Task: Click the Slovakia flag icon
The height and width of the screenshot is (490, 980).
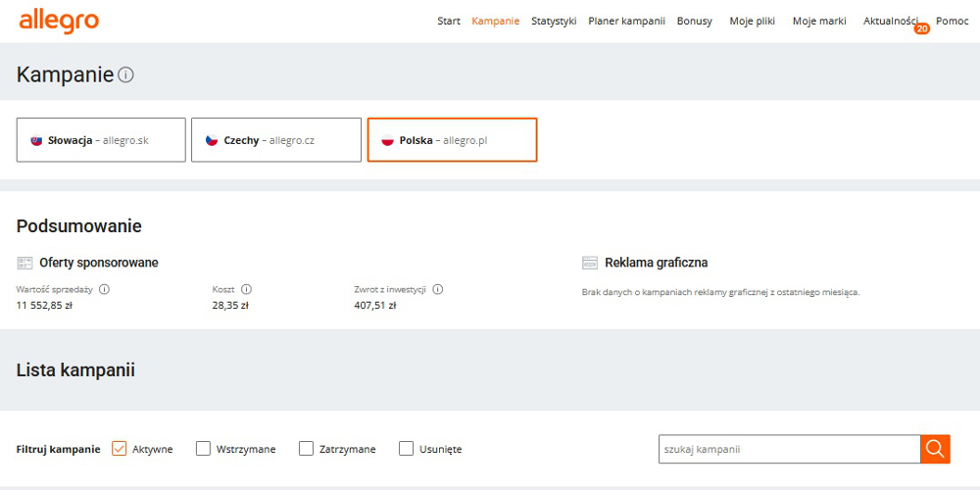Action: (36, 140)
